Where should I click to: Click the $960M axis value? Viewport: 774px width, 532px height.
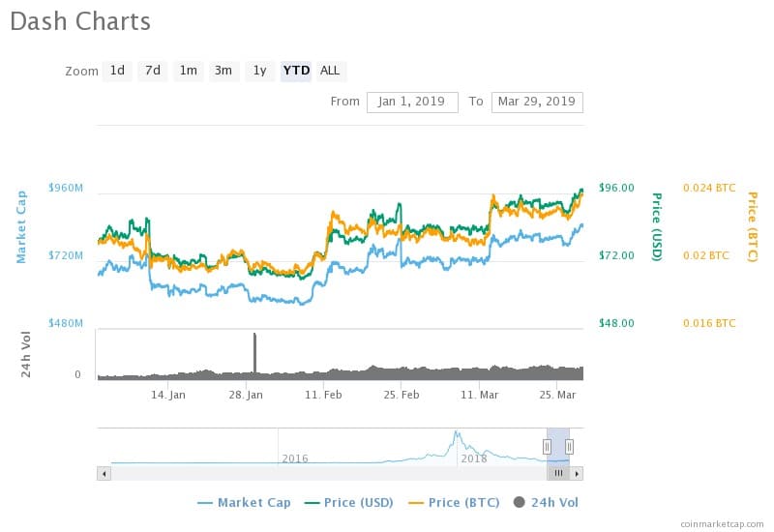point(66,188)
